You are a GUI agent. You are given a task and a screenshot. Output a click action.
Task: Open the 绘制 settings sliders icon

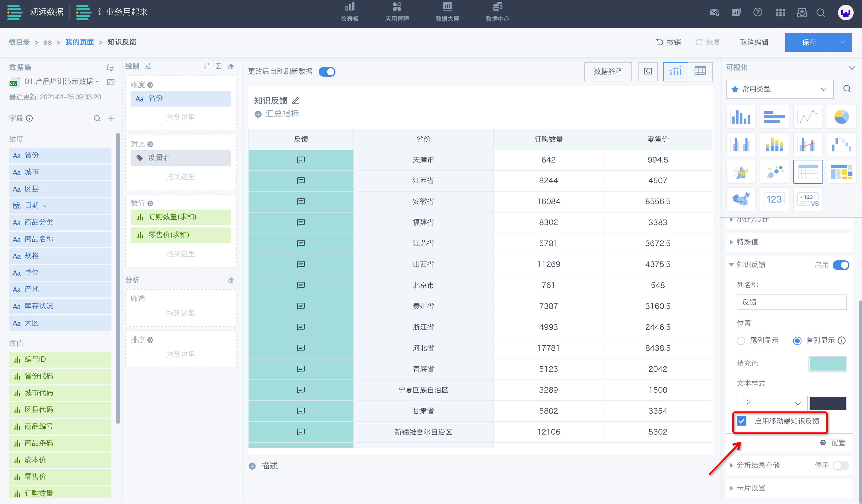(148, 66)
